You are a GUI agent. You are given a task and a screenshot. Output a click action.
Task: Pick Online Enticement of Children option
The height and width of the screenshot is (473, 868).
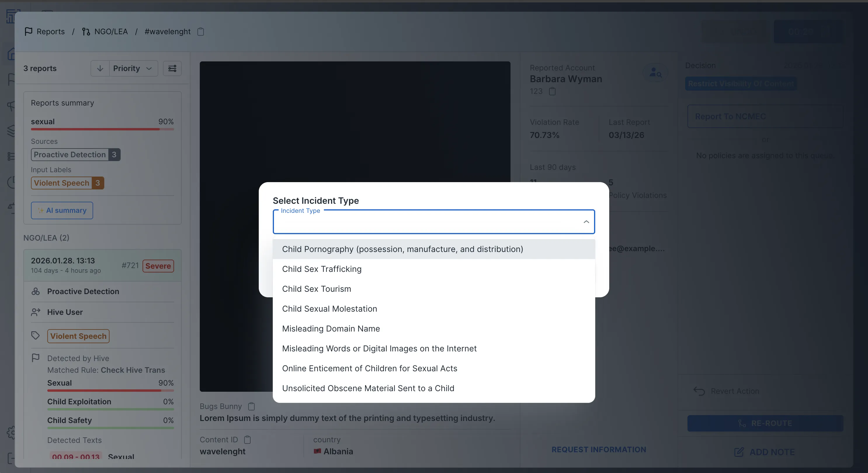coord(434,368)
